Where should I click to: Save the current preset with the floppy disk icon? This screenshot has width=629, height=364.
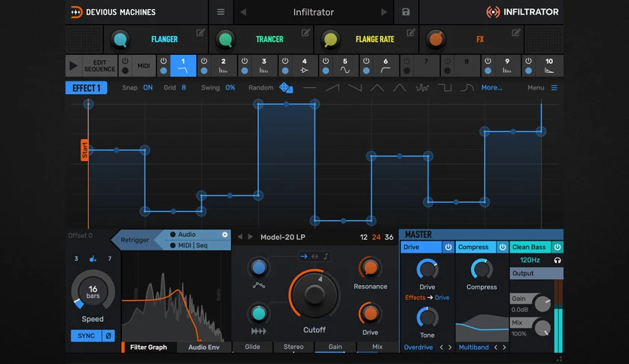coord(406,12)
